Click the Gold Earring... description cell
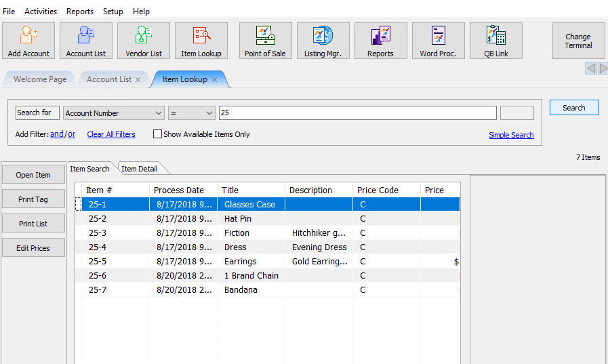Screen dimensions: 608x364 pos(319,262)
